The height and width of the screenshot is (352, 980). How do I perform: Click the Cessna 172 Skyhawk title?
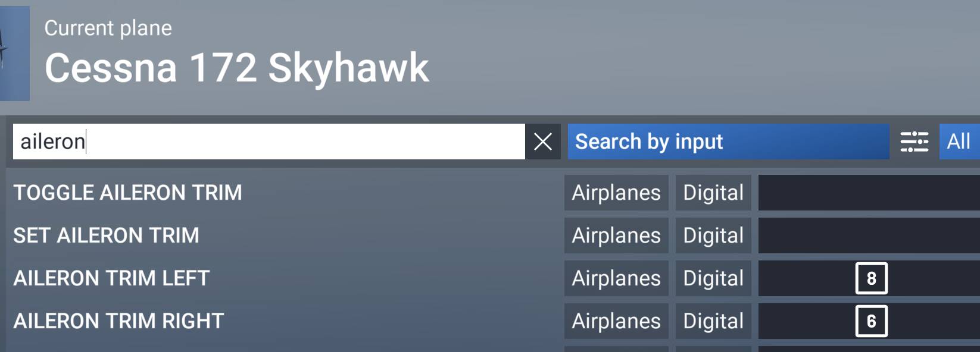[x=236, y=67]
